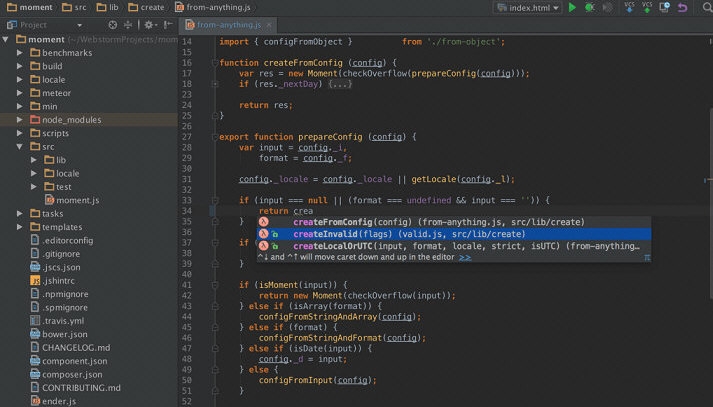Expand the build folder arrow

[x=20, y=66]
